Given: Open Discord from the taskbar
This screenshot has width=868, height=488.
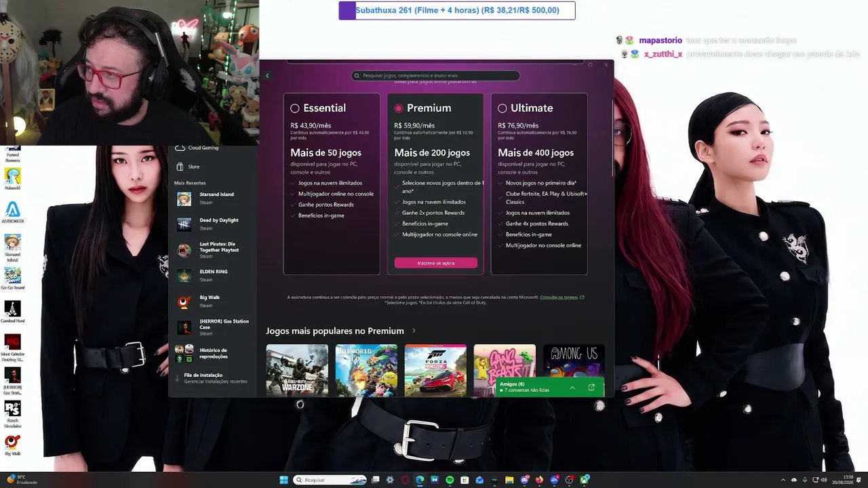Looking at the screenshot, I should click(x=524, y=480).
